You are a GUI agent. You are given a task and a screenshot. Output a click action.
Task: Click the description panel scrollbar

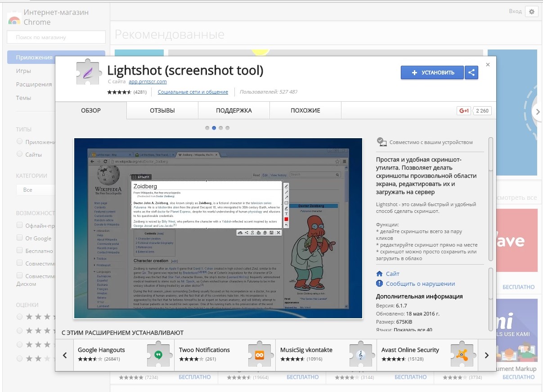pyautogui.click(x=491, y=199)
